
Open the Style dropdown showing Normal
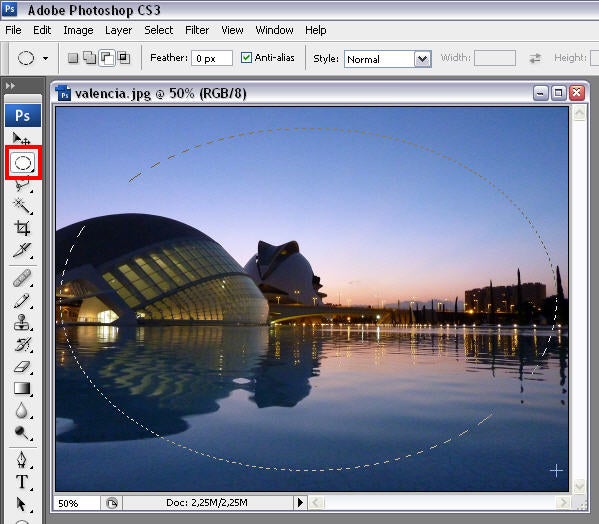pos(388,59)
